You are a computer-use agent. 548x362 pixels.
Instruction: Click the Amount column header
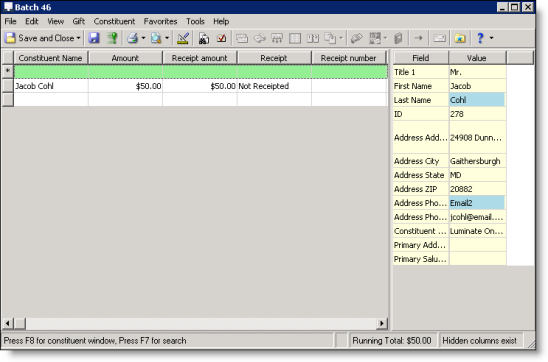[x=125, y=58]
